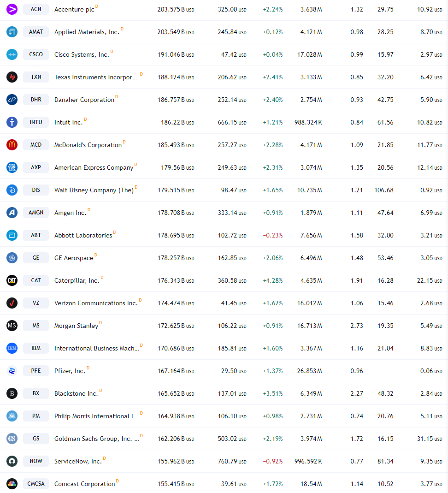This screenshot has width=448, height=493.
Task: Open Walt Disney Company (The) link
Action: pyautogui.click(x=94, y=190)
